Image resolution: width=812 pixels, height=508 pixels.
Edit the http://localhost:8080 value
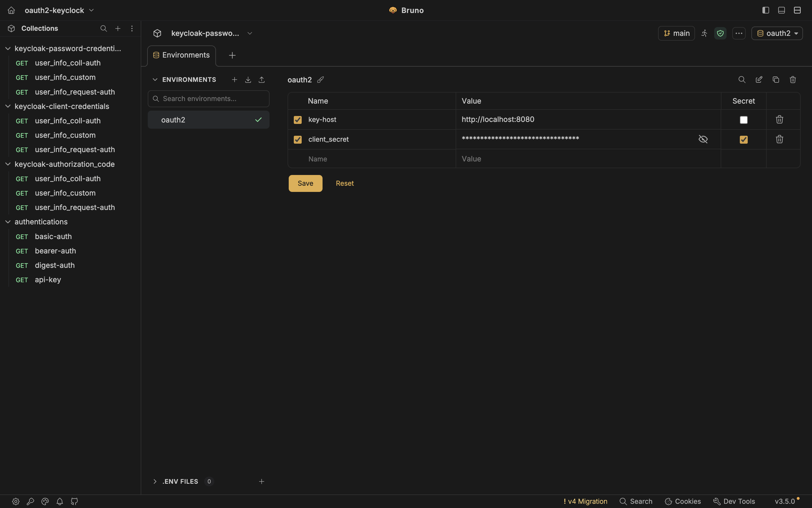pyautogui.click(x=588, y=120)
